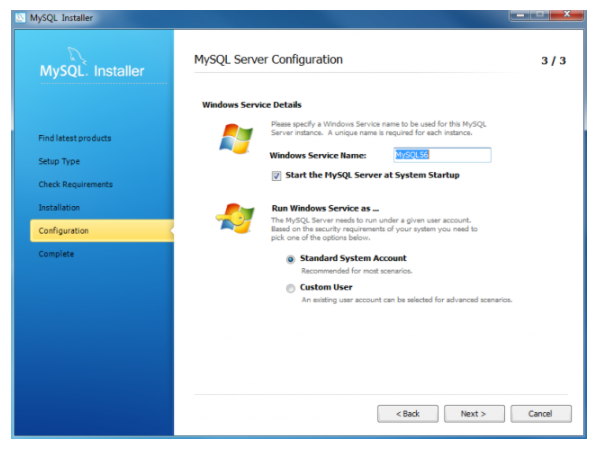Select the Standard System Account option
600x457 pixels.
(290, 259)
